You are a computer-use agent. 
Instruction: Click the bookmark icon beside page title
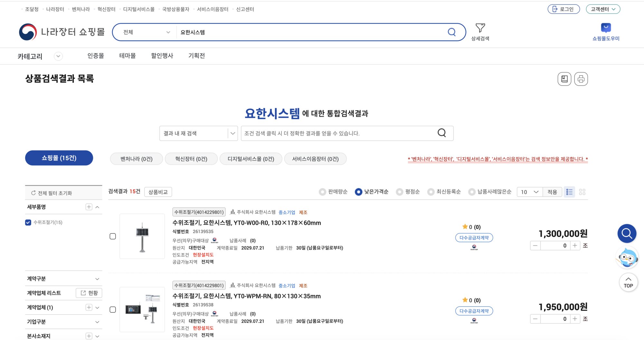click(x=564, y=79)
